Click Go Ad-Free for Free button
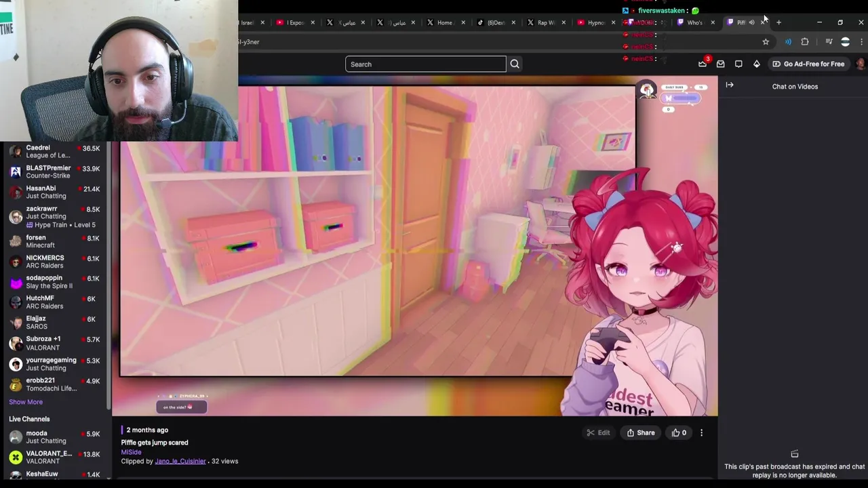This screenshot has height=488, width=868. [x=808, y=64]
